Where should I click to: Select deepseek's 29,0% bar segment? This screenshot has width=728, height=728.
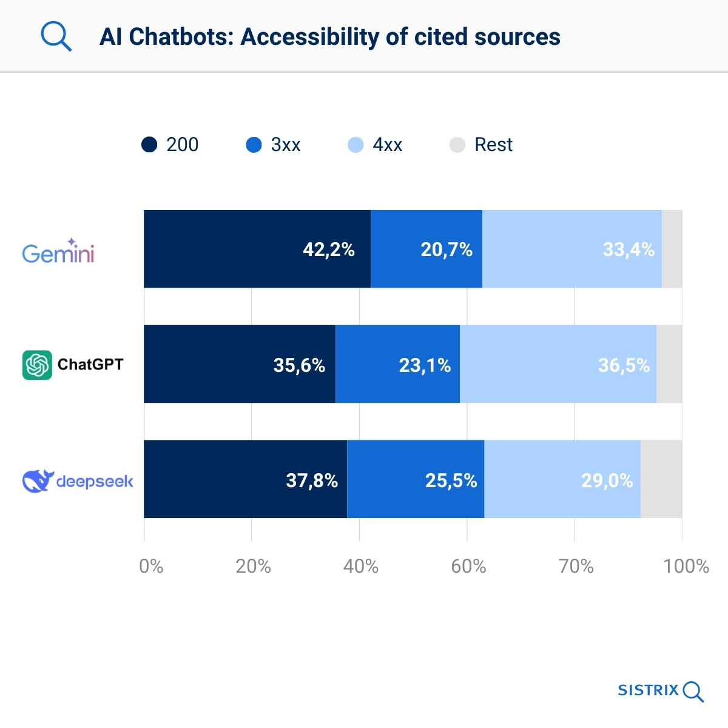(x=562, y=479)
